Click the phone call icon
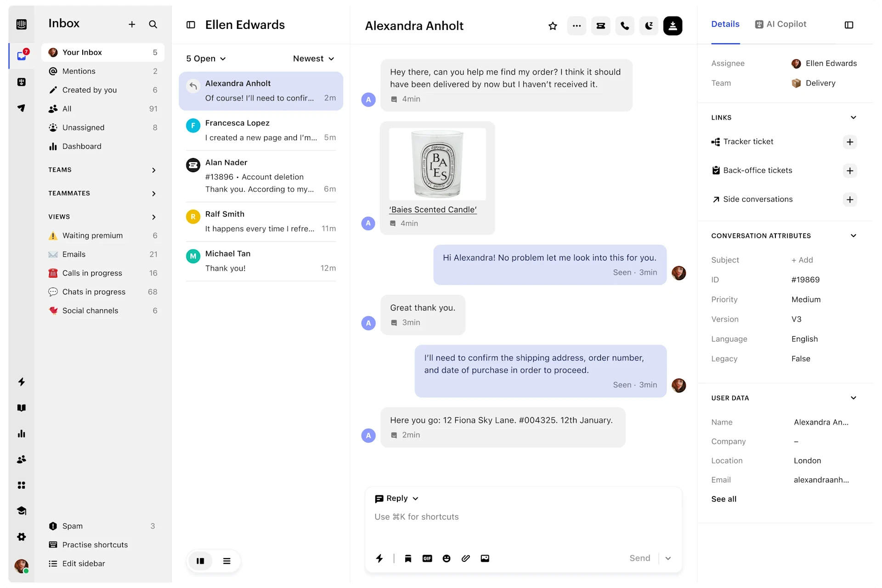The width and height of the screenshot is (882, 588). (x=625, y=26)
